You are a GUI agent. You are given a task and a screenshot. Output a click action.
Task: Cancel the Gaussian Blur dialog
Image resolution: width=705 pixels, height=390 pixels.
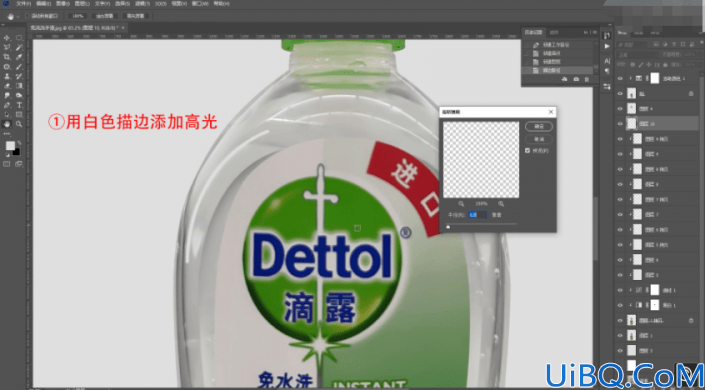click(x=539, y=139)
